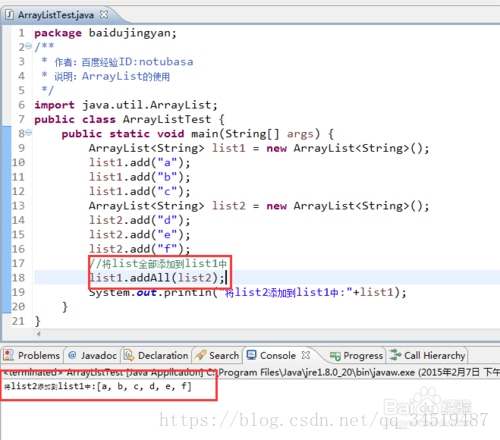Click the list1.add("a") statement
The width and height of the screenshot is (500, 440).
coord(139,163)
